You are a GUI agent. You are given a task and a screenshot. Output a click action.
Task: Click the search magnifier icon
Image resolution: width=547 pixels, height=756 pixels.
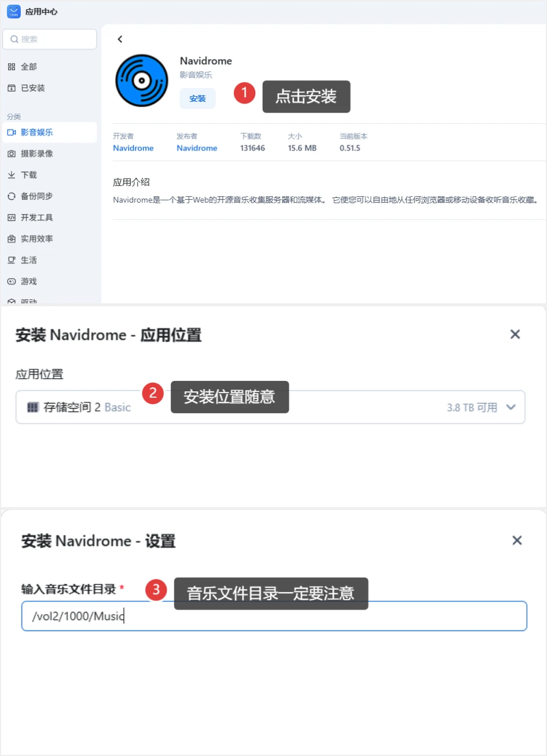coord(14,39)
